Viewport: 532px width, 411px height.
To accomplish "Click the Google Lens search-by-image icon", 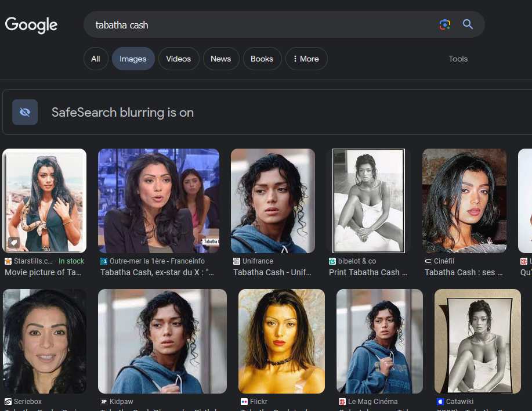I will (x=445, y=24).
